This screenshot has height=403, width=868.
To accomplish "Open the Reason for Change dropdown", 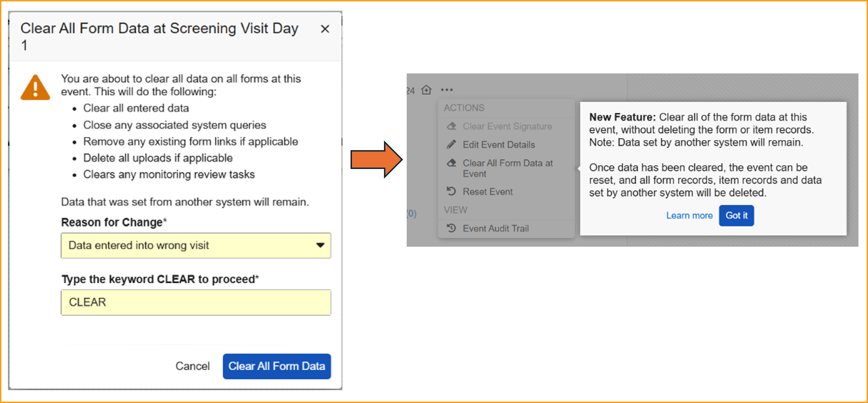I will [195, 245].
